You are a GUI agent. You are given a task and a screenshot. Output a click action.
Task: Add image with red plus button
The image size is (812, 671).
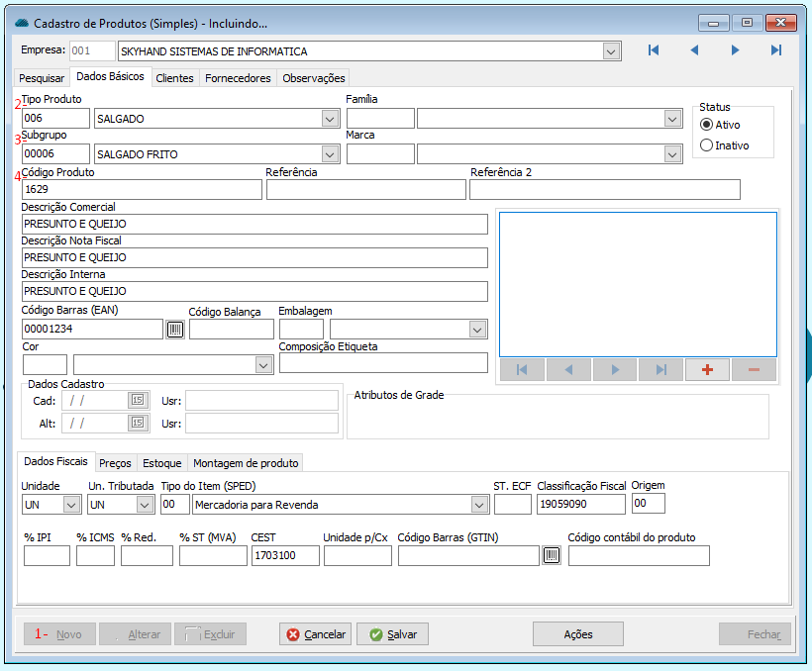click(707, 370)
